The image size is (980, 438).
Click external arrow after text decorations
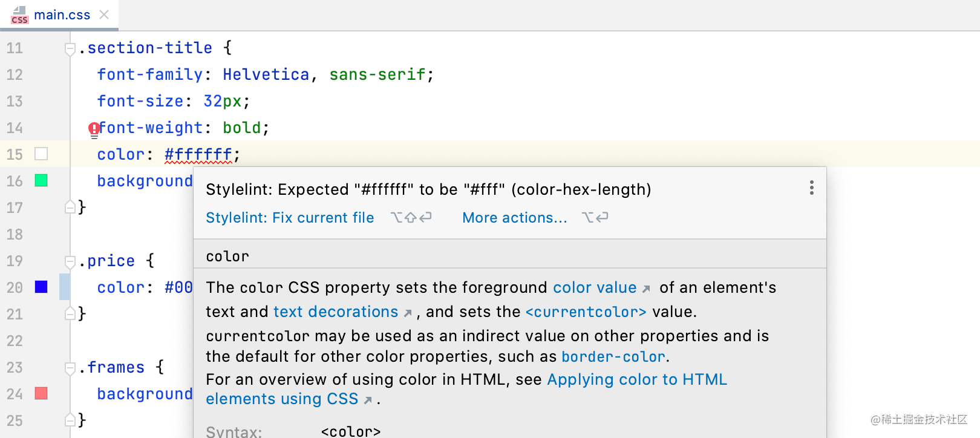(x=408, y=313)
